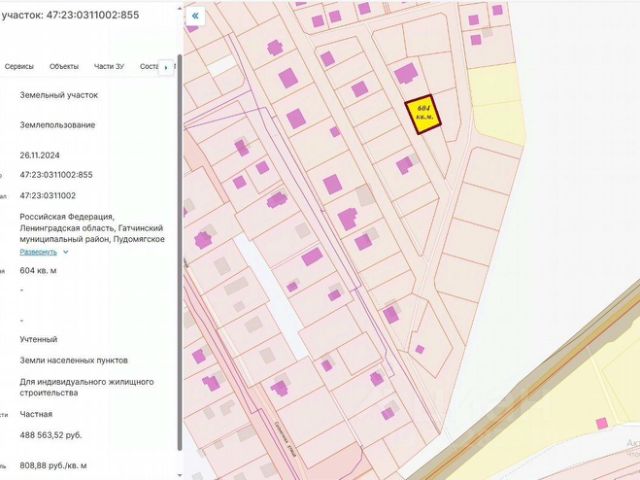The height and width of the screenshot is (480, 640).
Task: Click Для индивидуального жилищного строительства text
Action: 87,387
